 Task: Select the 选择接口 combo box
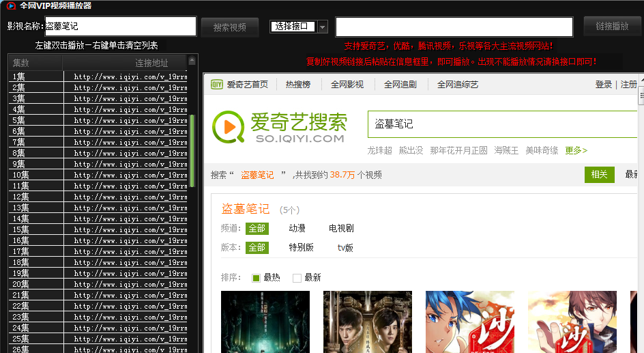tap(299, 27)
